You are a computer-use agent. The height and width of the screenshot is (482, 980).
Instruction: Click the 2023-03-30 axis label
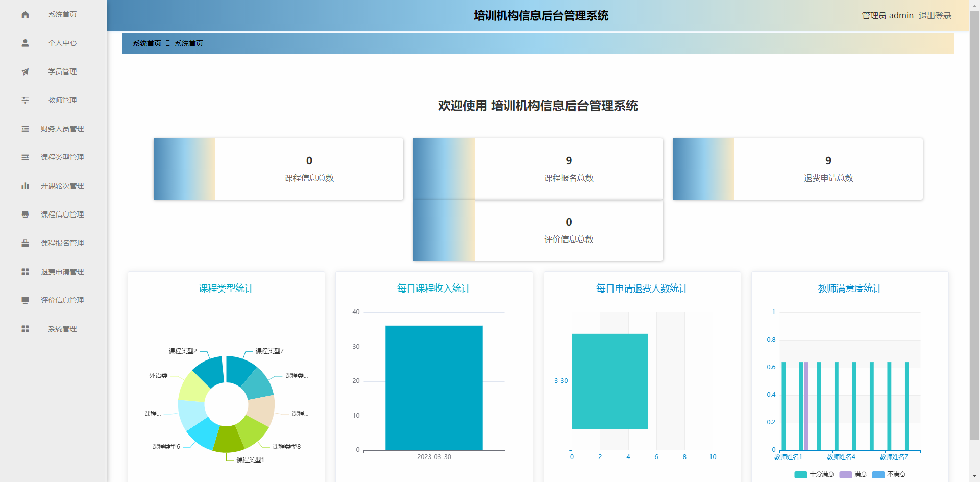[x=434, y=457]
